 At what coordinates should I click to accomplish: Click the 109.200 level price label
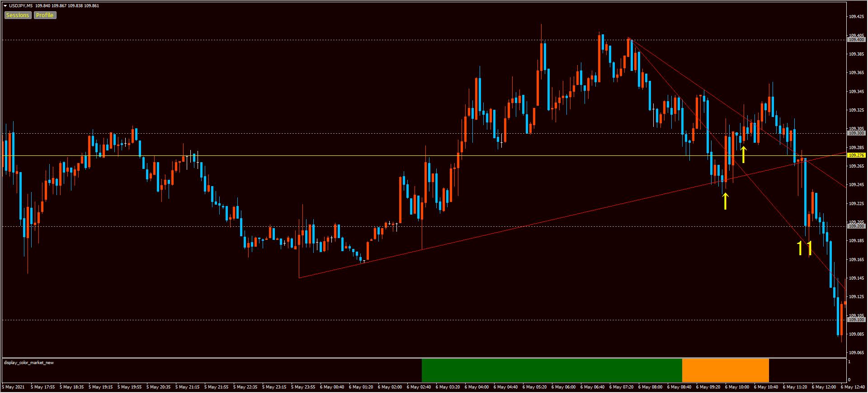click(856, 226)
